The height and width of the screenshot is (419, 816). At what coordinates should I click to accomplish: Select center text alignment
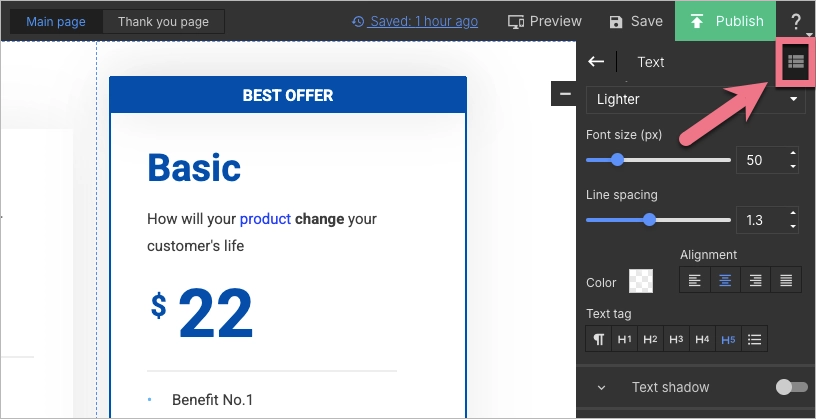pos(725,281)
